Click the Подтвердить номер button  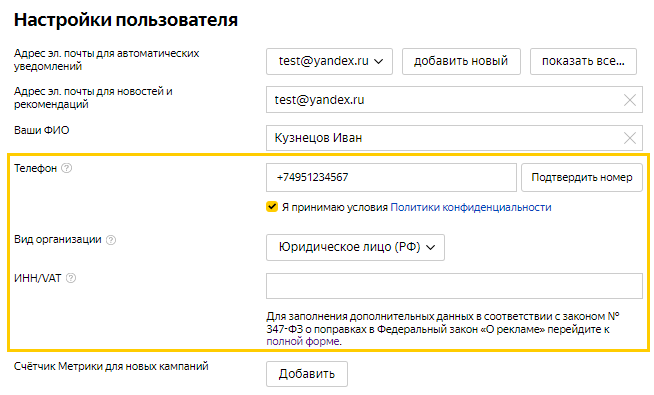pos(582,177)
